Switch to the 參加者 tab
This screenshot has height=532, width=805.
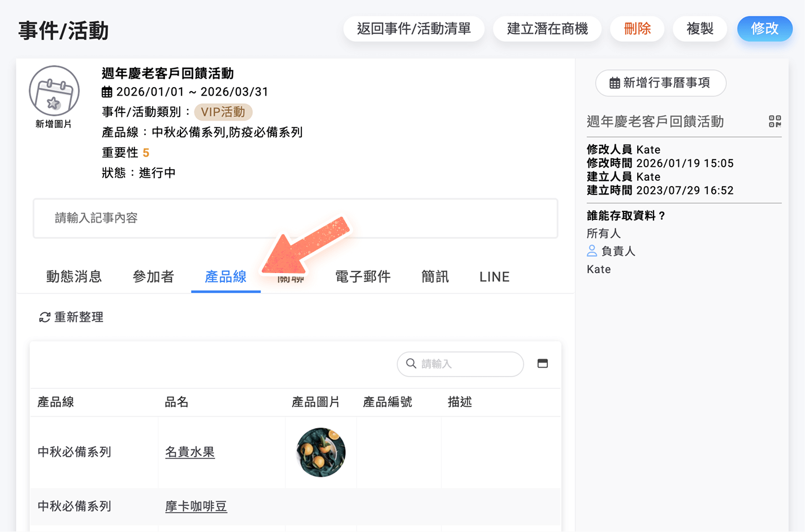(x=153, y=276)
